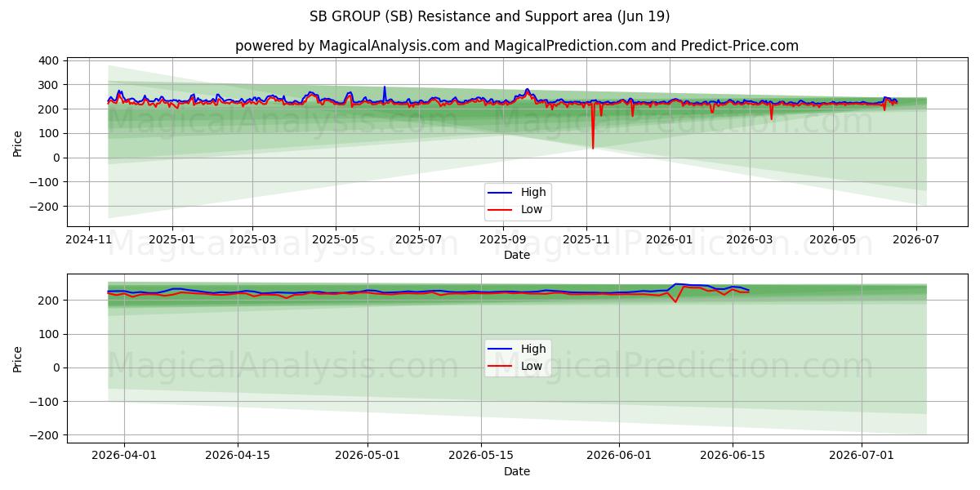Click the deep red Low spike near 2025-11
The image size is (980, 490).
tap(593, 127)
